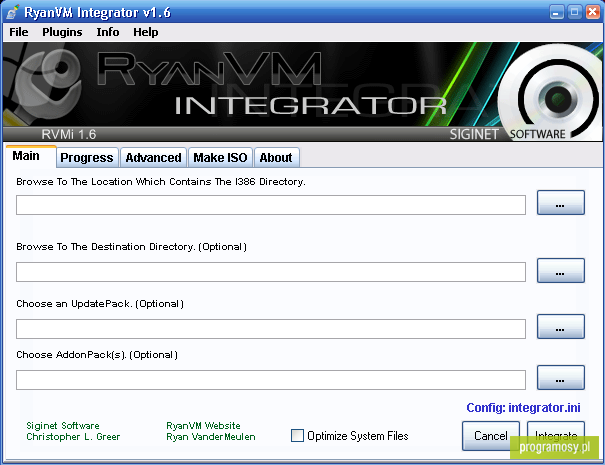Switch to the Advanced tab
The image size is (605, 465).
coord(153,157)
